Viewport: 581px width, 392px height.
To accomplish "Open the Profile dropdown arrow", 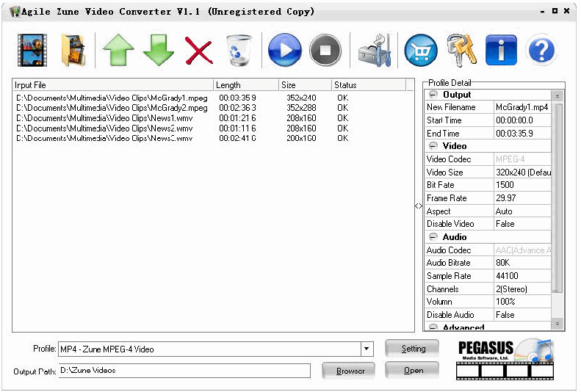I will (367, 349).
